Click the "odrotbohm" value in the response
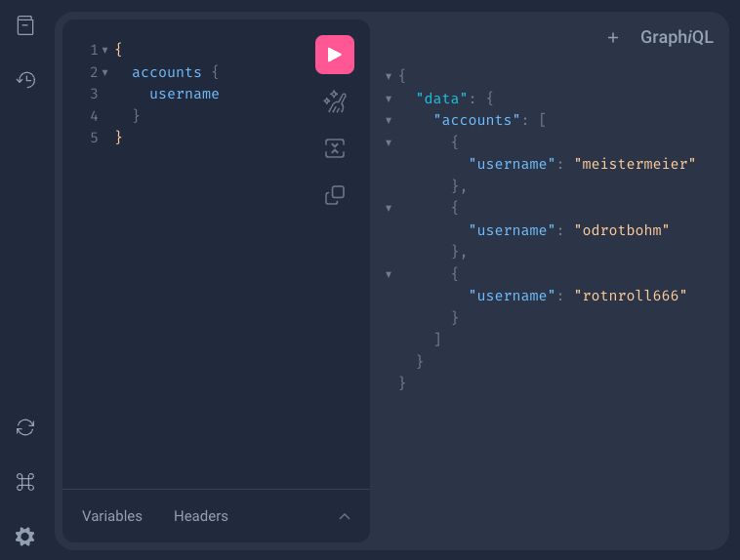 click(622, 230)
